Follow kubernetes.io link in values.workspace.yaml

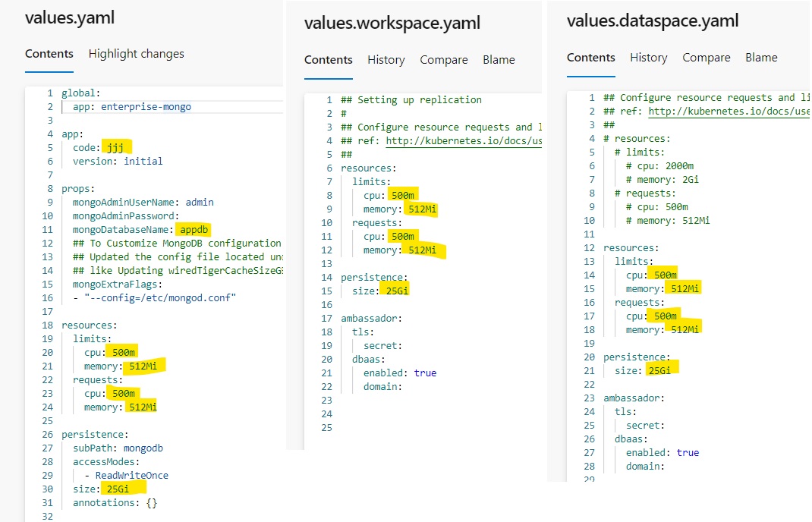point(463,141)
